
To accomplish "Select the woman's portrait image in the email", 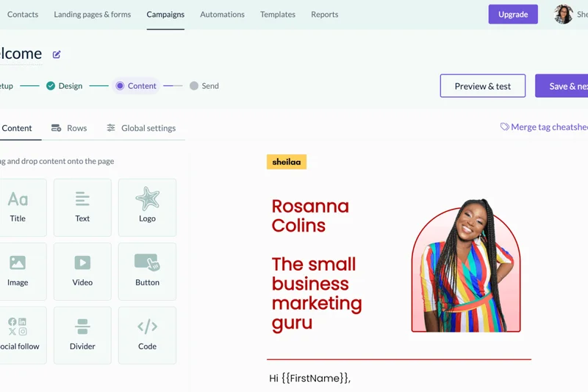I will coord(466,265).
